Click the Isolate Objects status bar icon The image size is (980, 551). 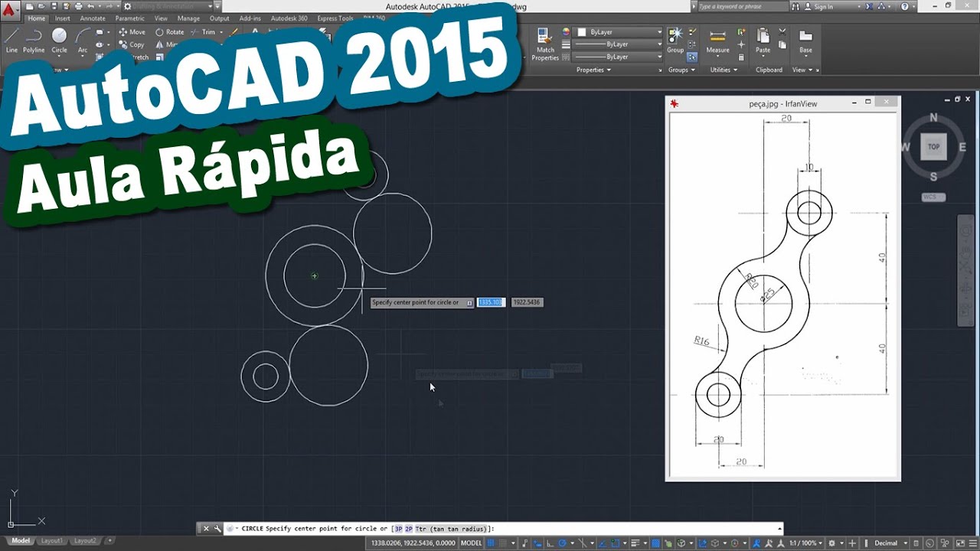[x=944, y=543]
